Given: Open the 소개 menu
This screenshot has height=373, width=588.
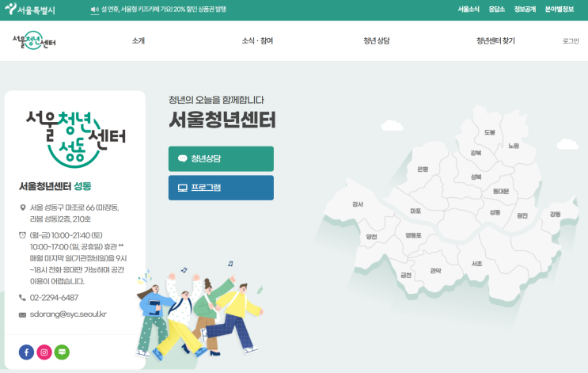Looking at the screenshot, I should tap(138, 40).
